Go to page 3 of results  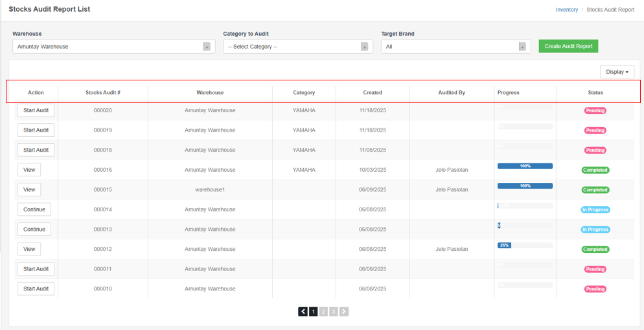[334, 312]
